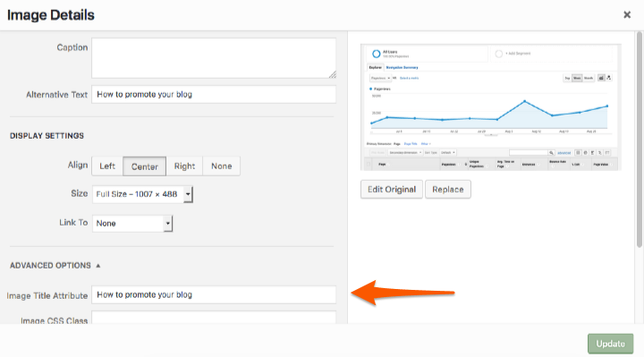
Task: Focus the Alternative Text field
Action: pyautogui.click(x=214, y=95)
